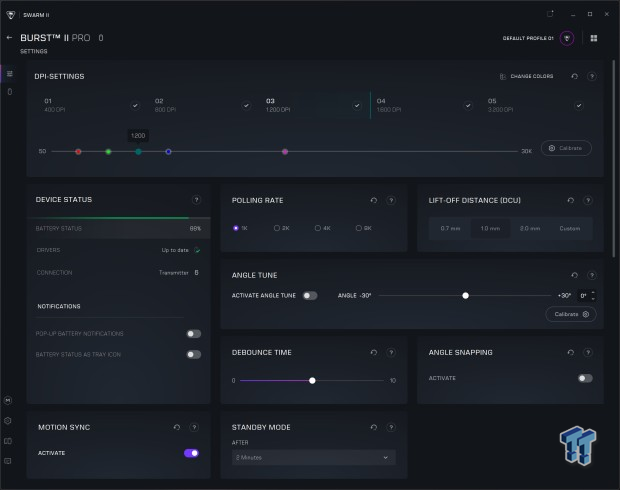Expand the Standby Mode 2 Minutes dropdown
Screen dimensions: 620x490
point(312,457)
